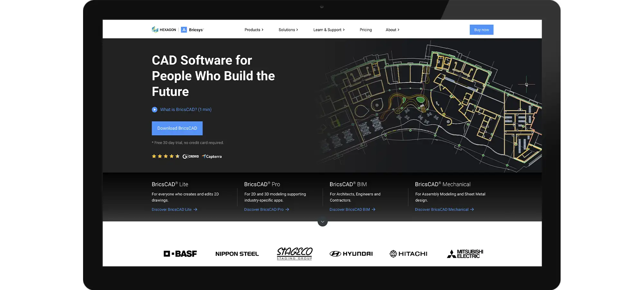Expand the Solutions menu
644x290 pixels.
[288, 30]
